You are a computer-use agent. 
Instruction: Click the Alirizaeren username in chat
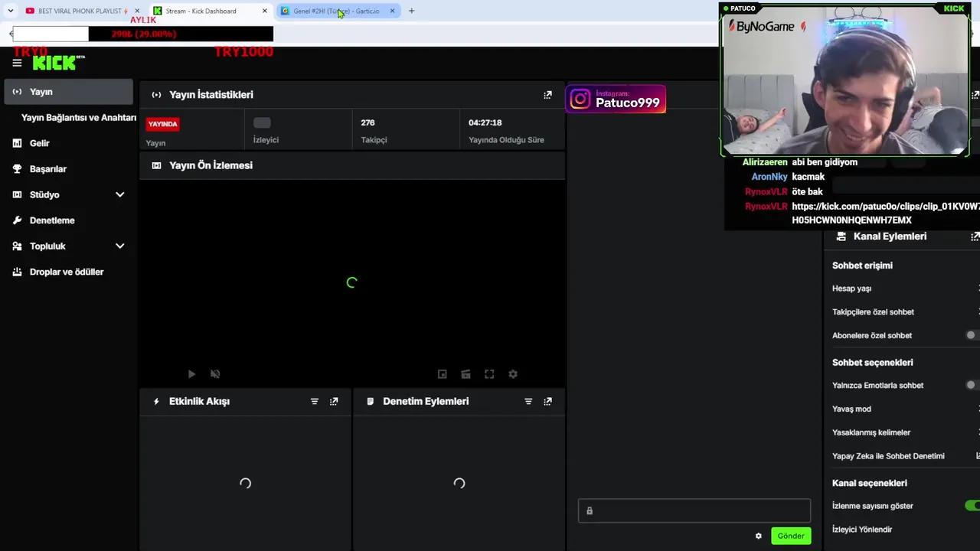(x=765, y=162)
